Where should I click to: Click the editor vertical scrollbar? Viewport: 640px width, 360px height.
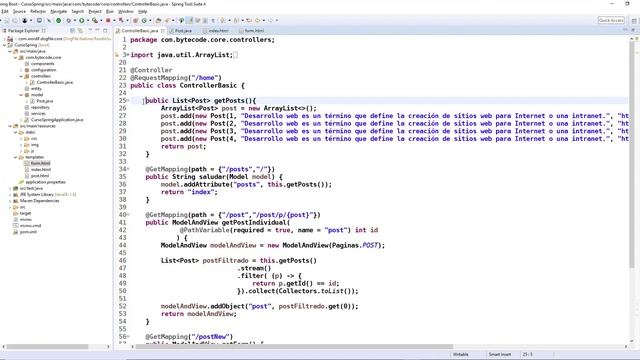[632, 155]
